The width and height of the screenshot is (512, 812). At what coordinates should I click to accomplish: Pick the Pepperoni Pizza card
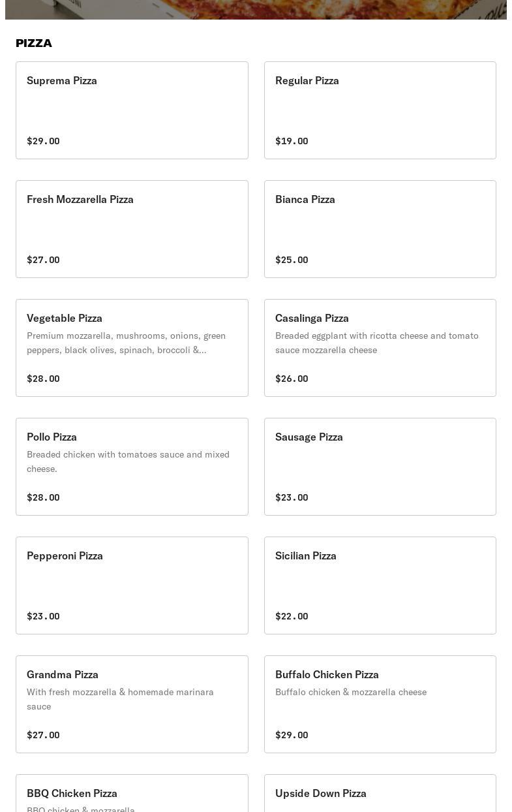(x=132, y=586)
